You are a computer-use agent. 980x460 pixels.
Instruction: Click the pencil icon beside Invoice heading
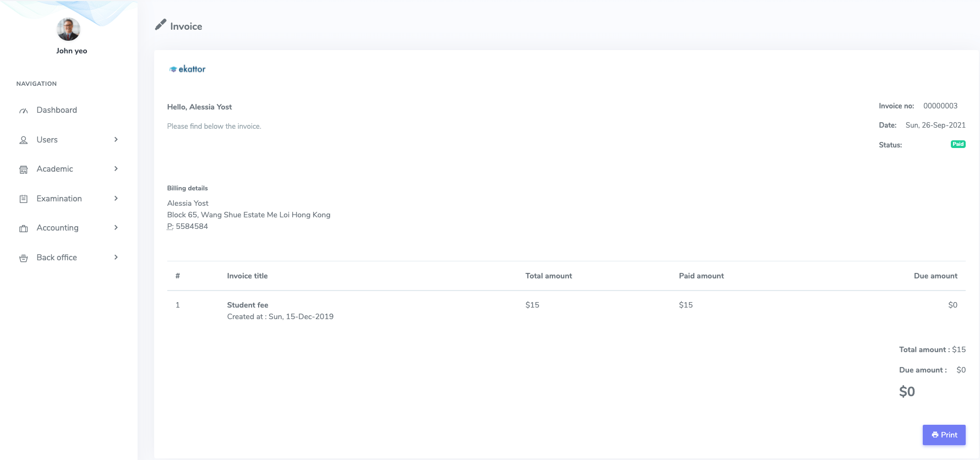pyautogui.click(x=160, y=25)
